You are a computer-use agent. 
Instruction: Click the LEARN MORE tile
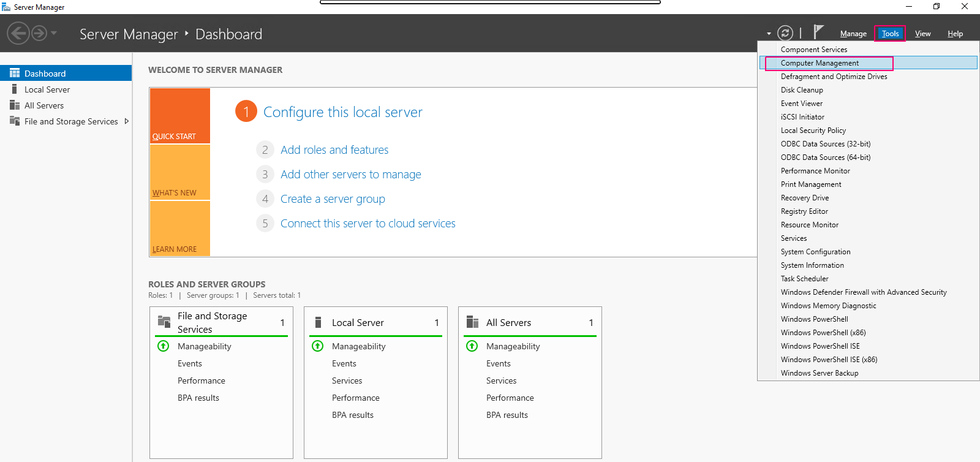tap(180, 228)
